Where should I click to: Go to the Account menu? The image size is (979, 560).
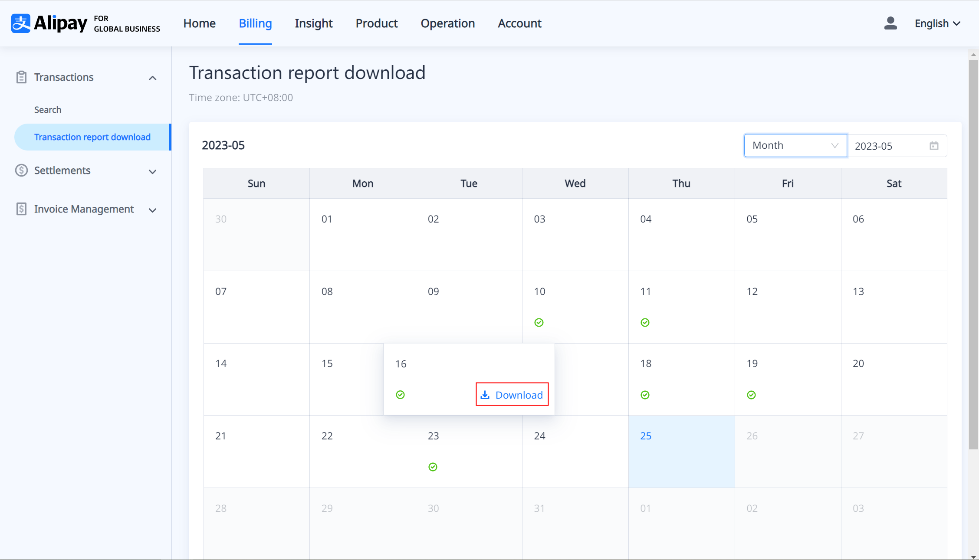(519, 23)
